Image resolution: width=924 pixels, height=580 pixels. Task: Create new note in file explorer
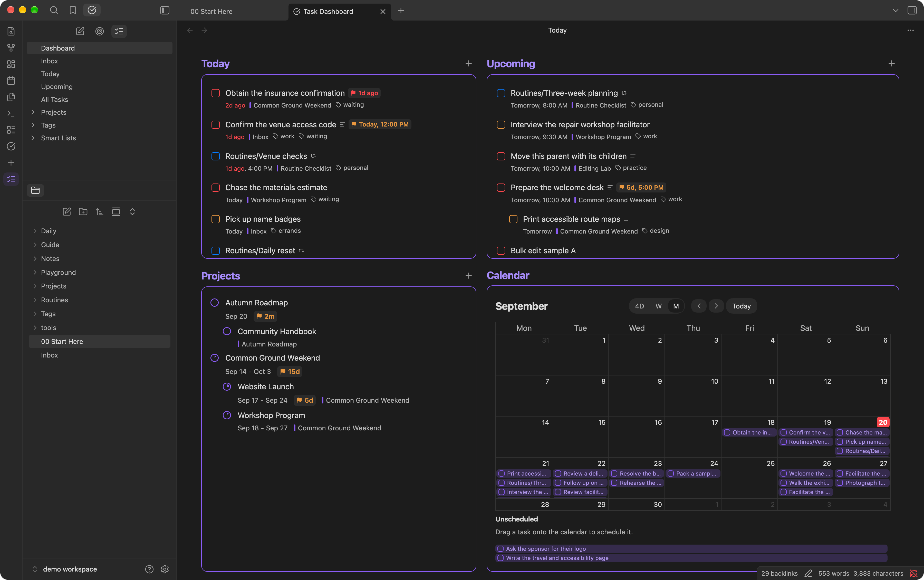67,212
